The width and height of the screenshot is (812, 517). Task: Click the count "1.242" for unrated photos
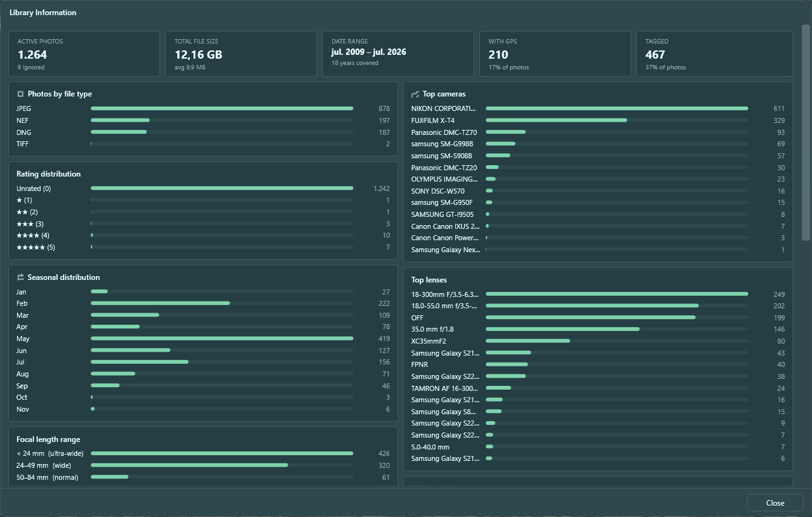(381, 189)
